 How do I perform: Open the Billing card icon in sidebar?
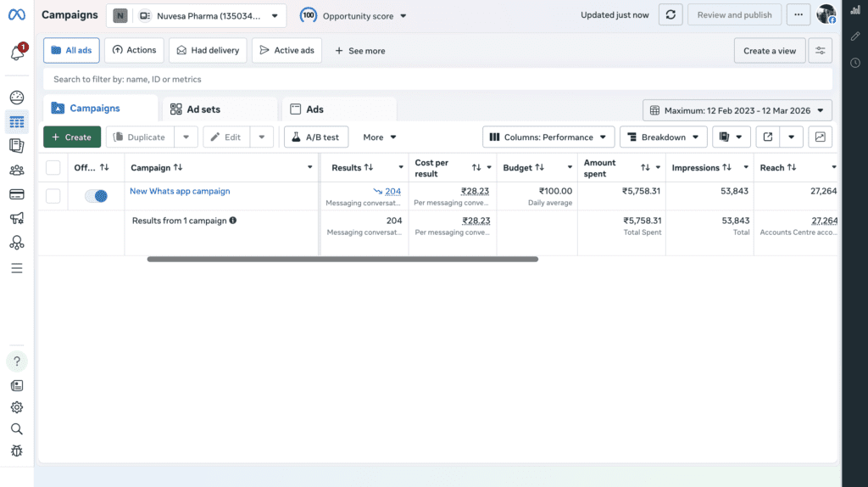[x=16, y=194]
